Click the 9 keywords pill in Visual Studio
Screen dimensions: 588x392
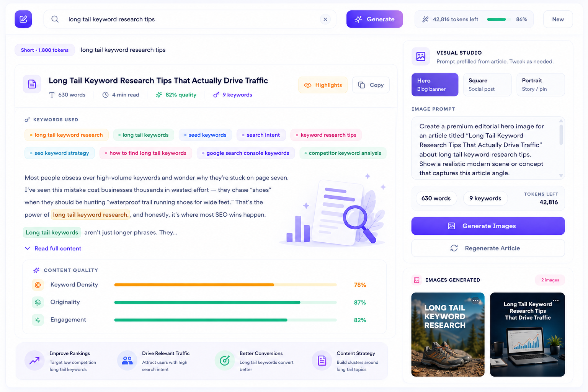[x=485, y=198]
